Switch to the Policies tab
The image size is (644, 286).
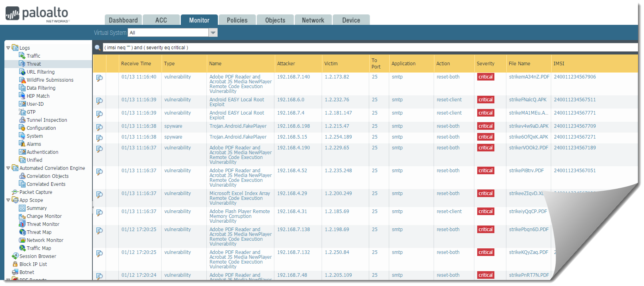pos(237,20)
